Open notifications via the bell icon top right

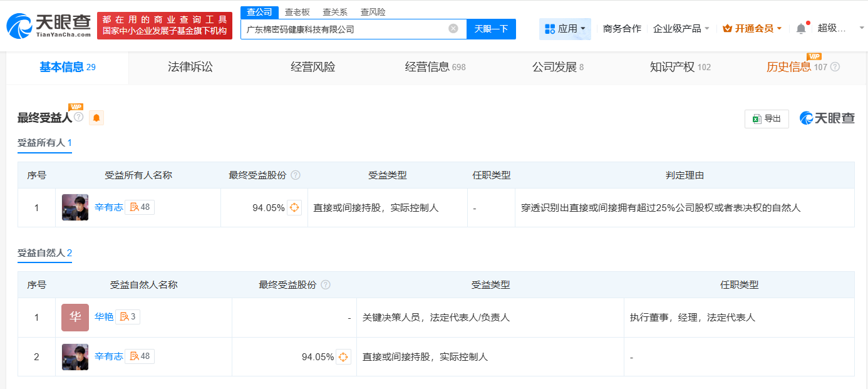coord(800,28)
